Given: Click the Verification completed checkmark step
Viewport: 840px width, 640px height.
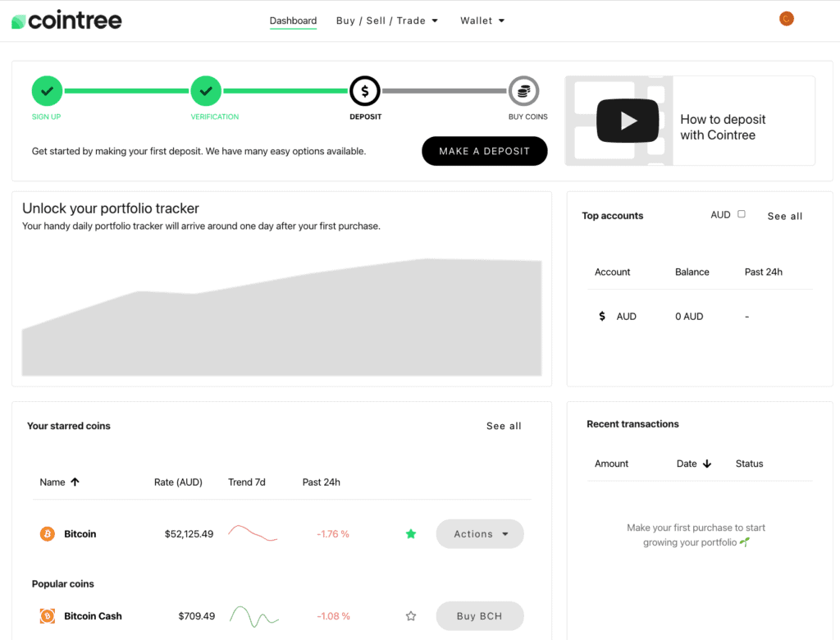Looking at the screenshot, I should (x=206, y=91).
